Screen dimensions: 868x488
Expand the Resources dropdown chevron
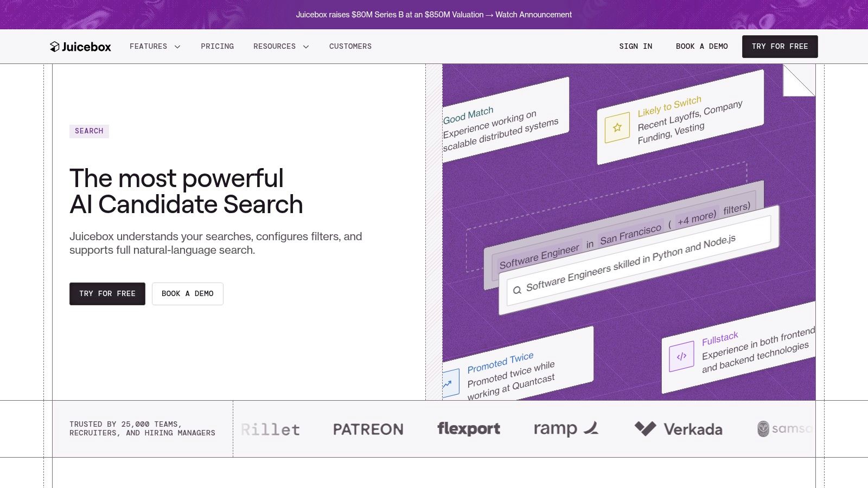tap(306, 47)
